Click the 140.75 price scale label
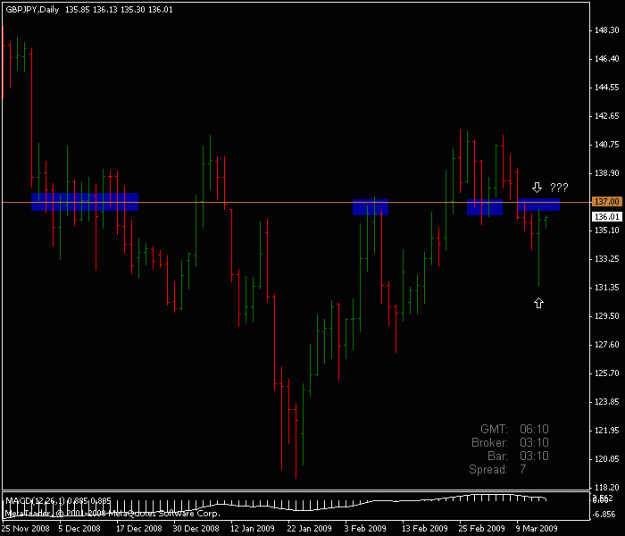Image resolution: width=625 pixels, height=536 pixels. (607, 145)
